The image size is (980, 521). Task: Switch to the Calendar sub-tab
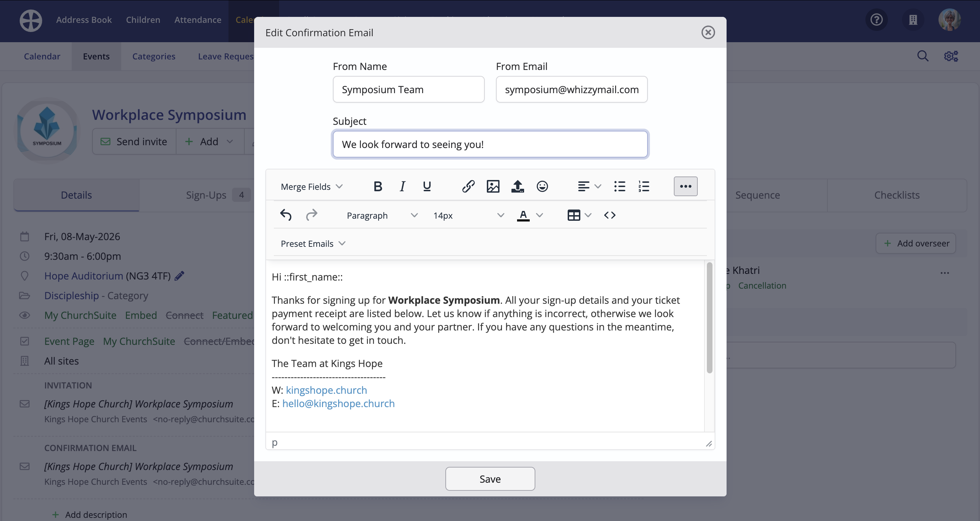[x=42, y=56]
